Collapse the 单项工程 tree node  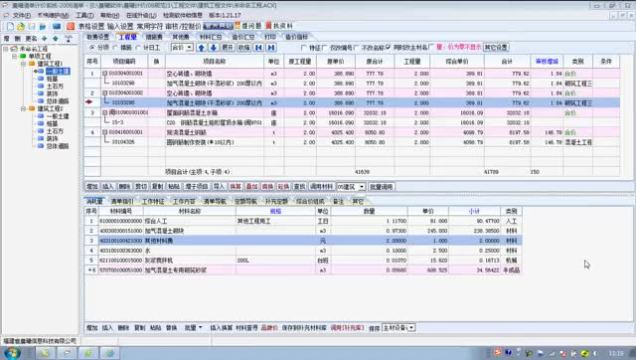click(x=15, y=56)
